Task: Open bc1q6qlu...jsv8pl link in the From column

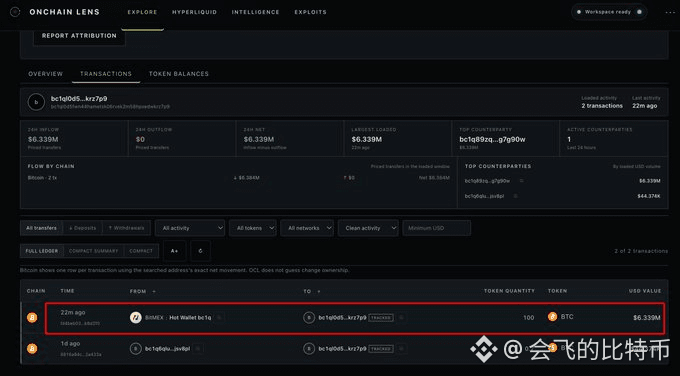Action: pyautogui.click(x=167, y=348)
